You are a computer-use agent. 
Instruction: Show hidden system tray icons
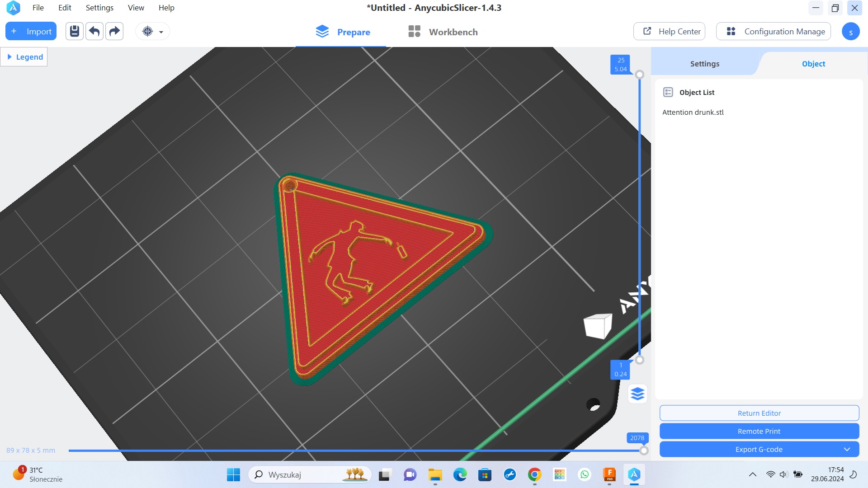(752, 474)
